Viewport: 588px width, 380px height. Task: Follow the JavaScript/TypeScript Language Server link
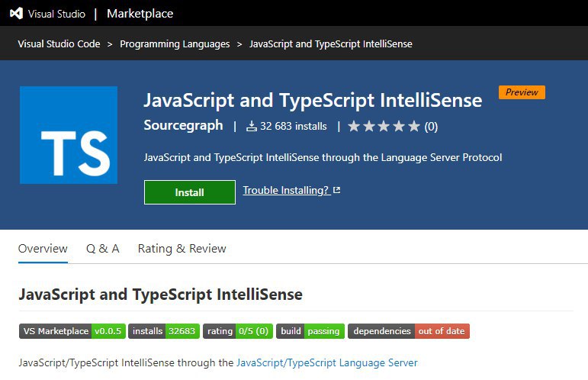(326, 363)
